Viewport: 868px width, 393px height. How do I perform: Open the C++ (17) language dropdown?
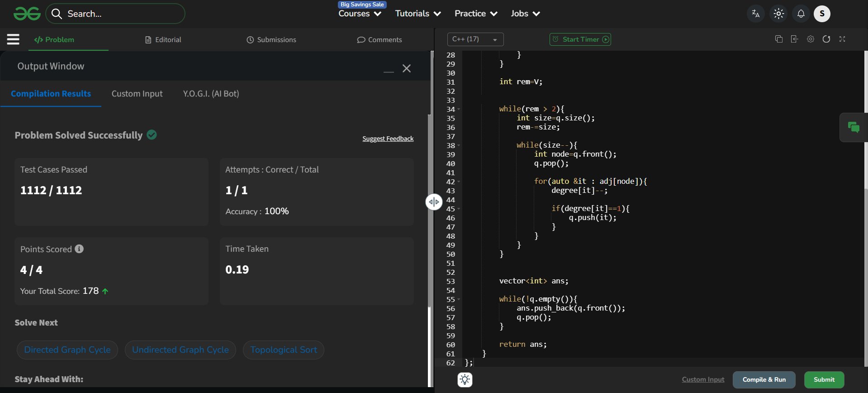pyautogui.click(x=475, y=39)
